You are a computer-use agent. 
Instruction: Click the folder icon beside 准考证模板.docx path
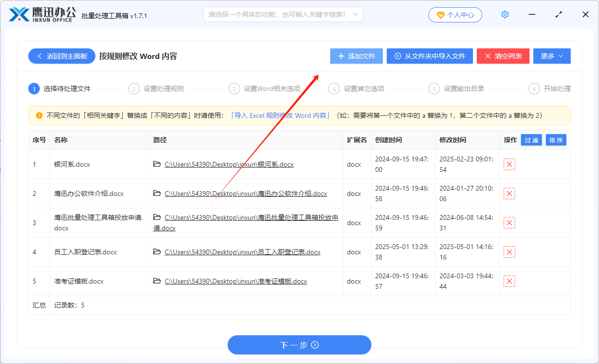(157, 281)
